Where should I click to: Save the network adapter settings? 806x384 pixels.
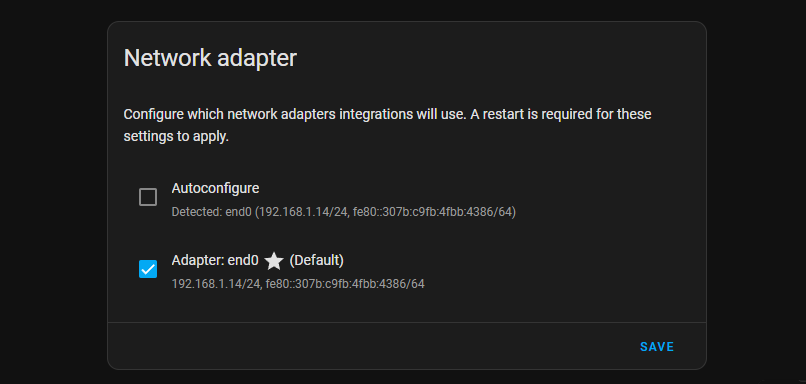coord(656,347)
